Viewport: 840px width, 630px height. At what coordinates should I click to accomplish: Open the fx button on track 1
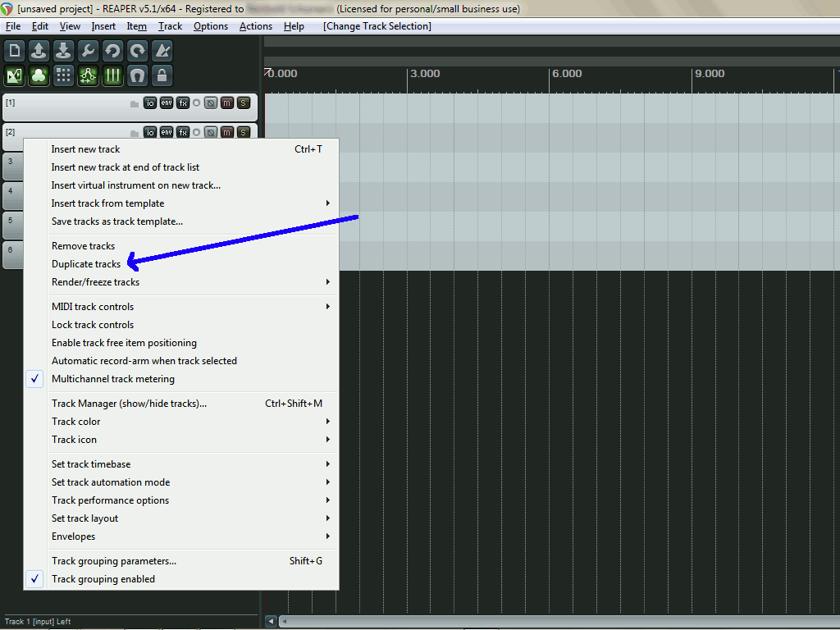183,103
